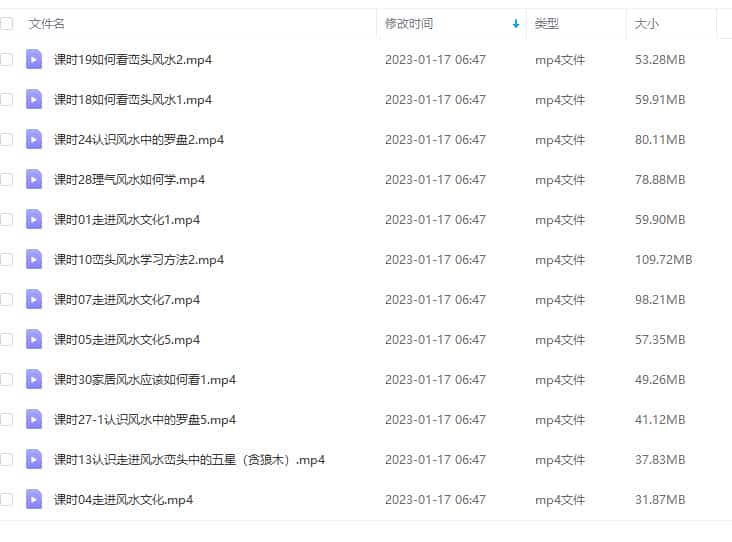Toggle the blue sort arrow in 修改时间 column

(516, 24)
